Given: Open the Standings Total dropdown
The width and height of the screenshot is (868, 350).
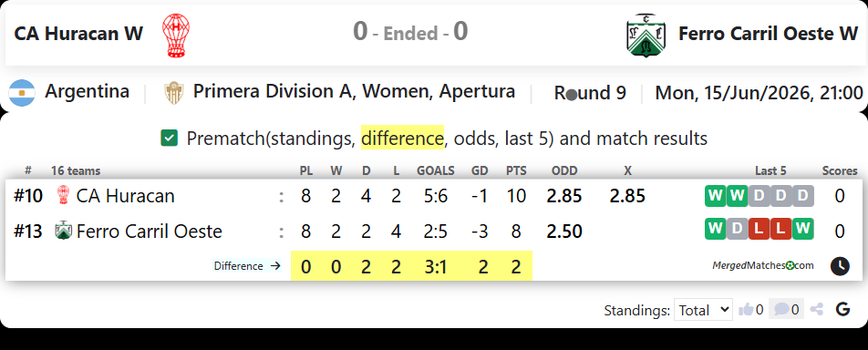Looking at the screenshot, I should (x=703, y=310).
